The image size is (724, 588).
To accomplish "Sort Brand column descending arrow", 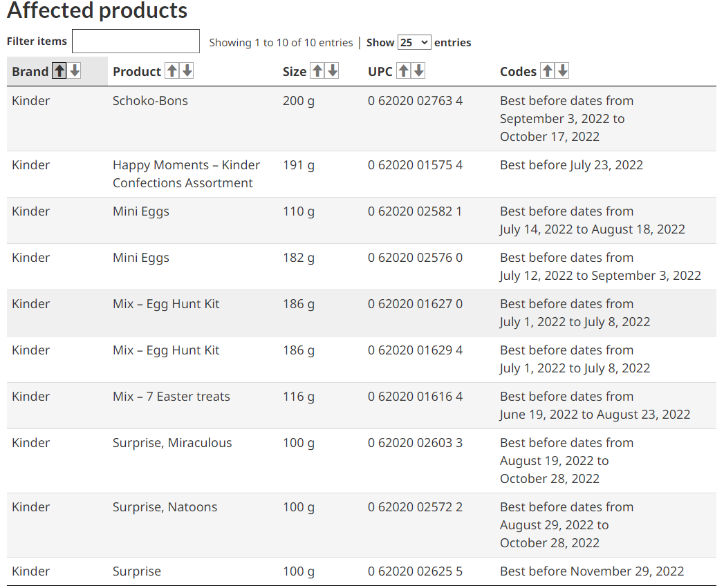I will coord(75,71).
